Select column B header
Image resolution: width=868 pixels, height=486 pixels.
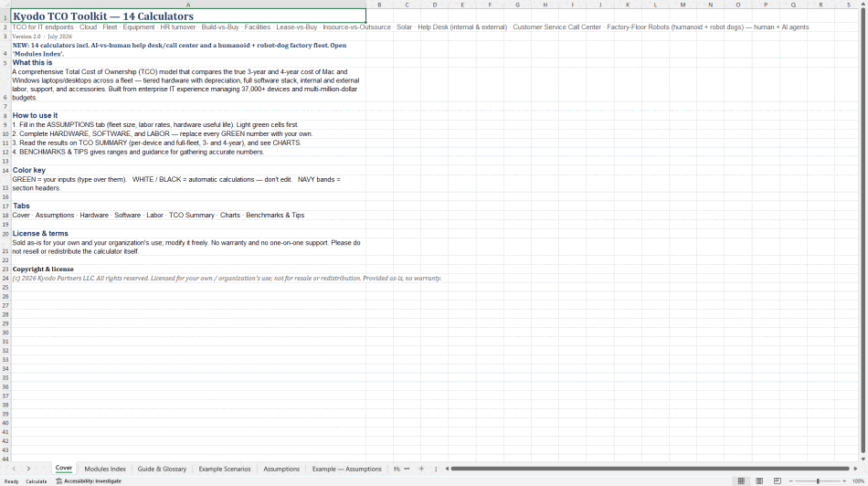click(x=379, y=5)
